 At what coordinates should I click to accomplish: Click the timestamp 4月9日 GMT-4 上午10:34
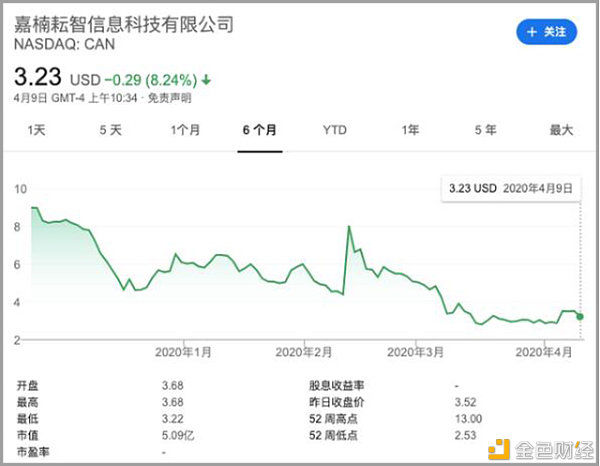tap(75, 98)
